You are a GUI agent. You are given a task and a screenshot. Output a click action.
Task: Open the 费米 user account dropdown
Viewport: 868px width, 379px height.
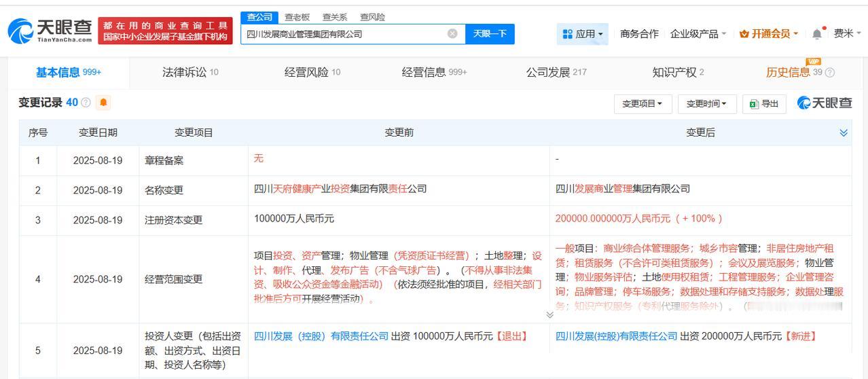tap(848, 33)
